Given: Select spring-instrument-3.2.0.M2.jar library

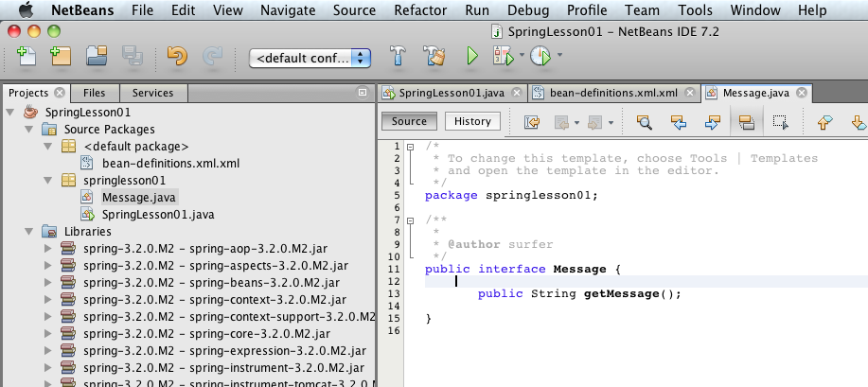Looking at the screenshot, I should pos(223,368).
